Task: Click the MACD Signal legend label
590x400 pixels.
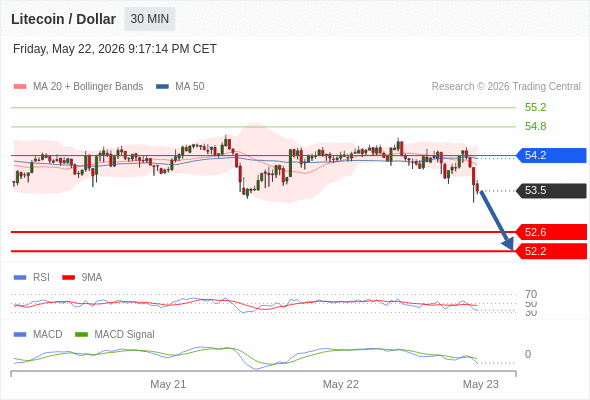Action: [x=125, y=334]
